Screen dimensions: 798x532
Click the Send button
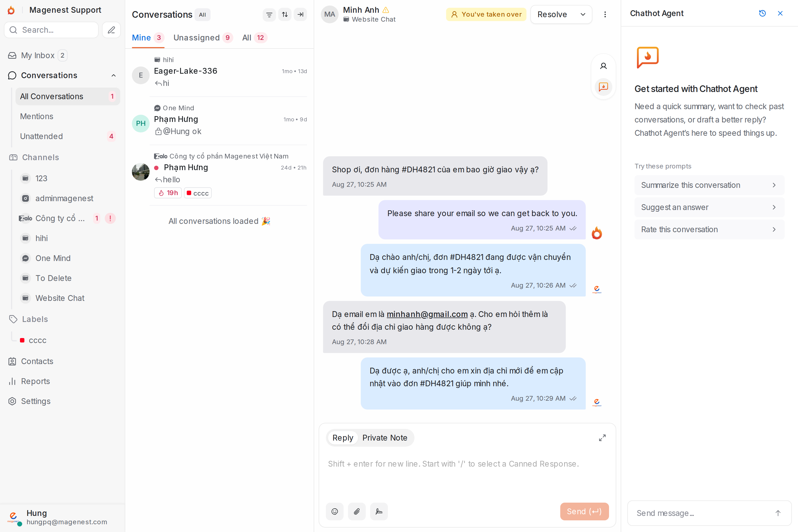pyautogui.click(x=584, y=511)
